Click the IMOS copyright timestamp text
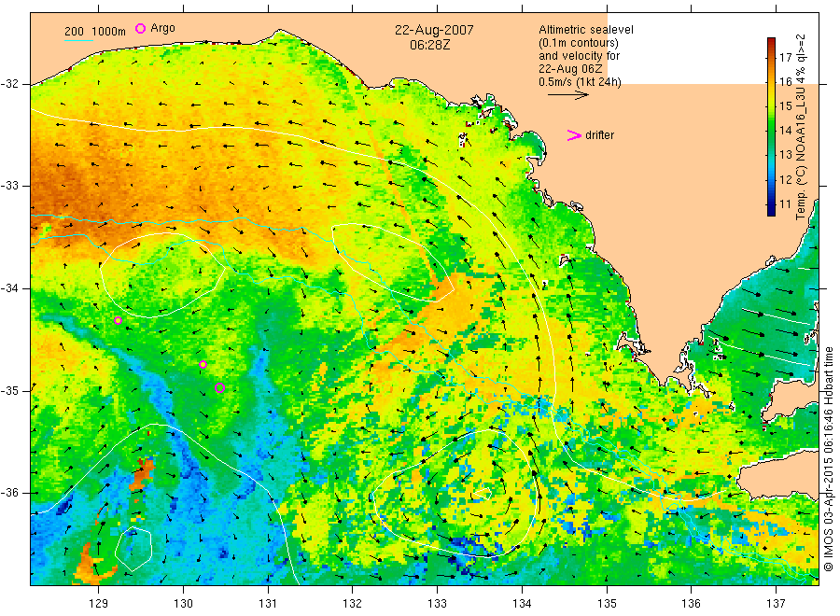Image resolution: width=840 pixels, height=616 pixels. 829,459
